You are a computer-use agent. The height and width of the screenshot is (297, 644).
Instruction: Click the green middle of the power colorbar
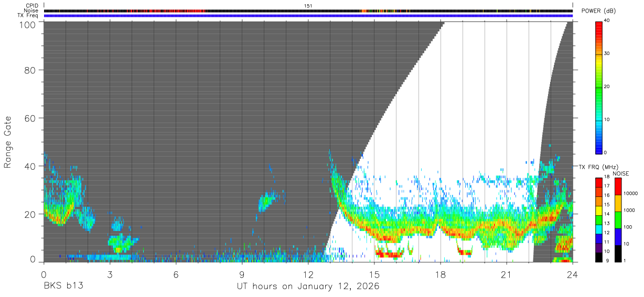pos(598,87)
